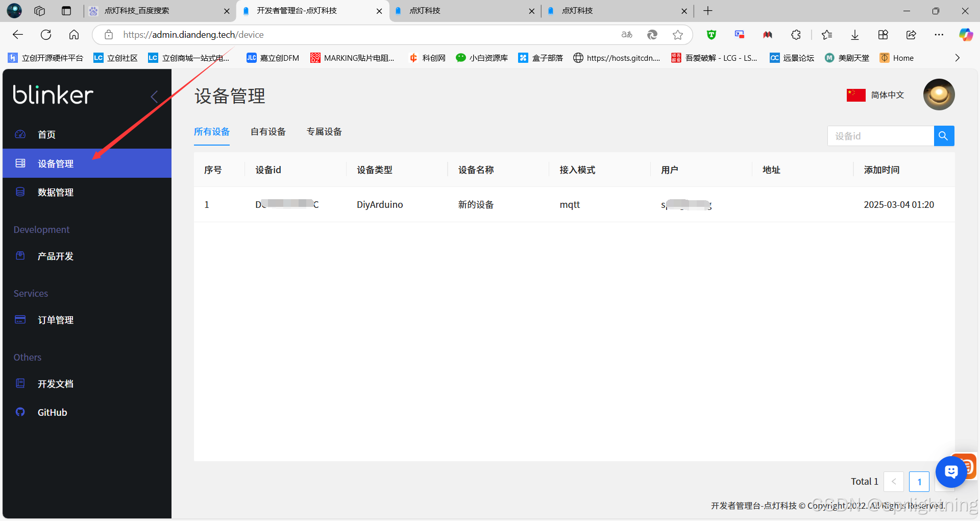Click the China flag icon
Viewport: 980px width, 521px height.
click(x=856, y=95)
